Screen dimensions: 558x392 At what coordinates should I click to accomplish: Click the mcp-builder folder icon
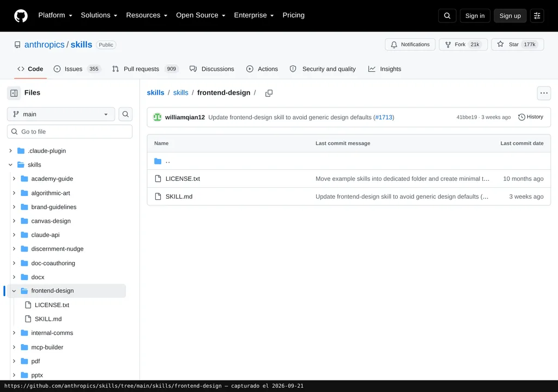[24, 347]
